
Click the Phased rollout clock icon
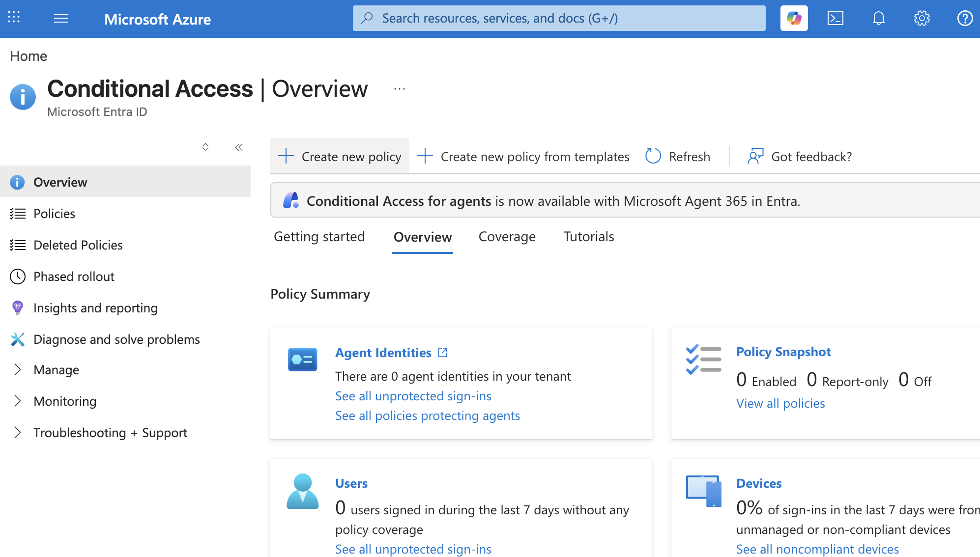coord(18,277)
